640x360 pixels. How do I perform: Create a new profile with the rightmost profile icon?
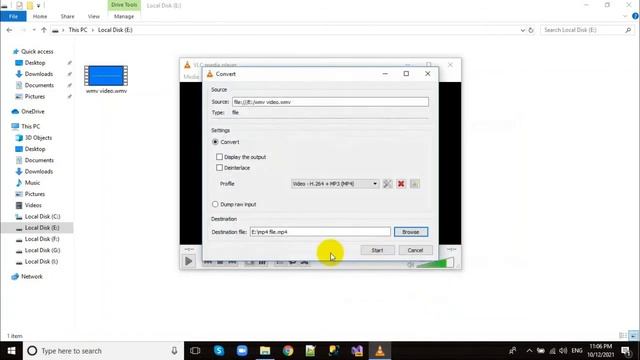pyautogui.click(x=414, y=184)
